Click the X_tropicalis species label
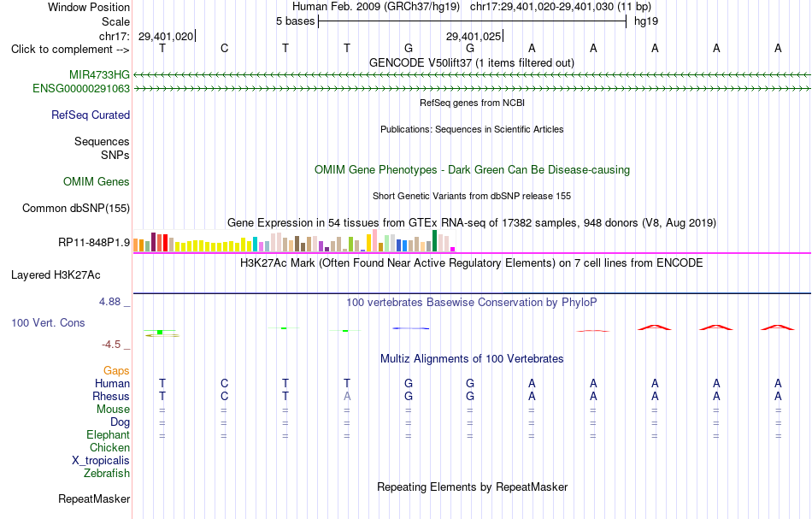 (x=101, y=461)
